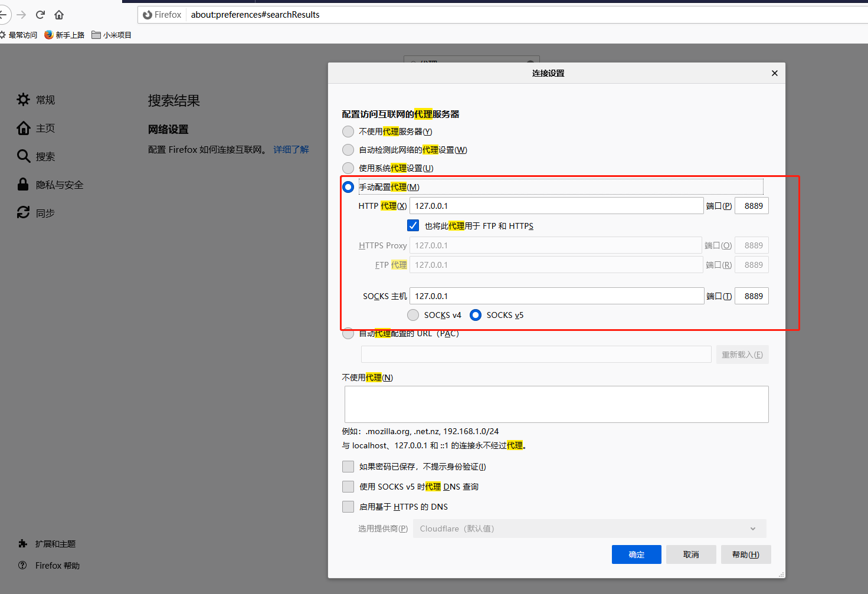Open 搜索 via the magnifier icon
The height and width of the screenshot is (594, 868).
click(x=22, y=156)
